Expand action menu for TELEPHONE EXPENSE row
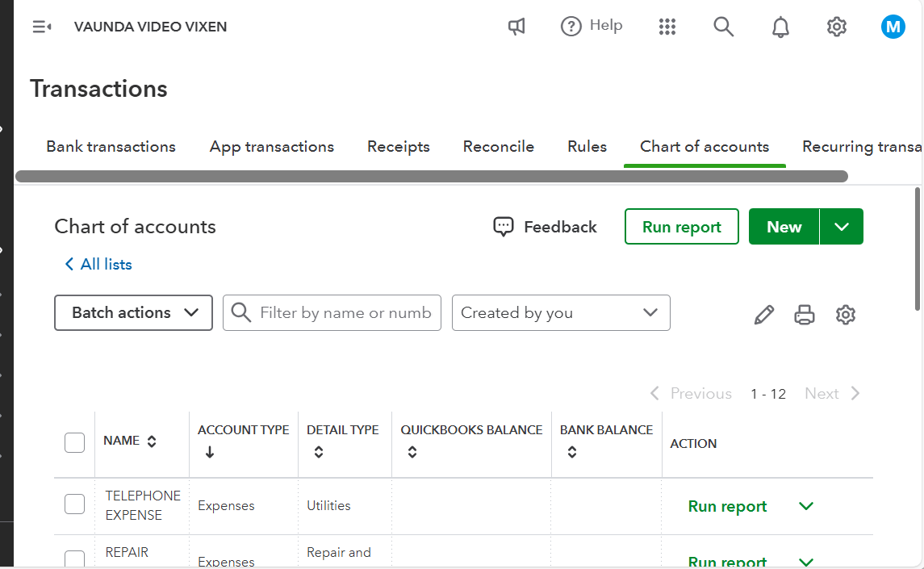Screen dimensions: 924x569 (805, 506)
